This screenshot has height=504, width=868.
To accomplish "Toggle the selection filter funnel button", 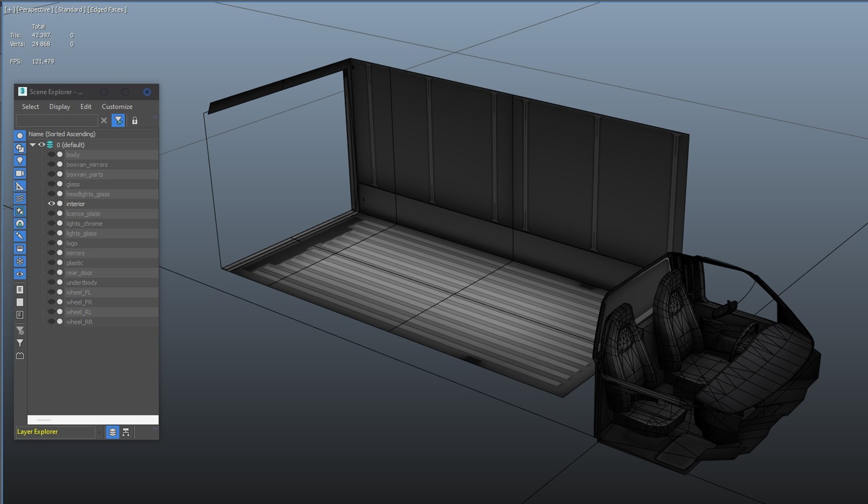I will coord(119,121).
